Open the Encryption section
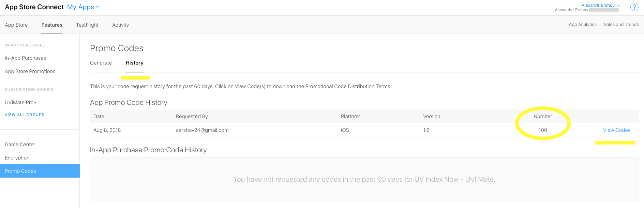644x208 pixels. coord(17,158)
